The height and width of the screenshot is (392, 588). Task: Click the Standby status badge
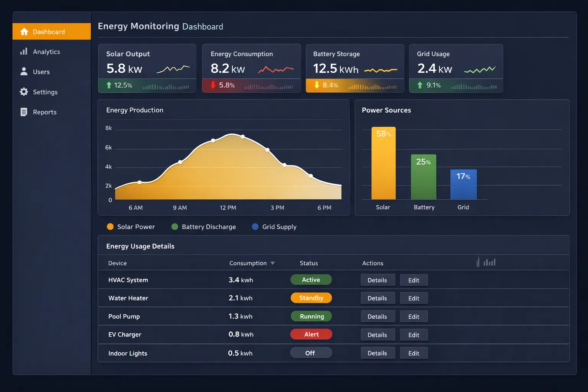(311, 298)
